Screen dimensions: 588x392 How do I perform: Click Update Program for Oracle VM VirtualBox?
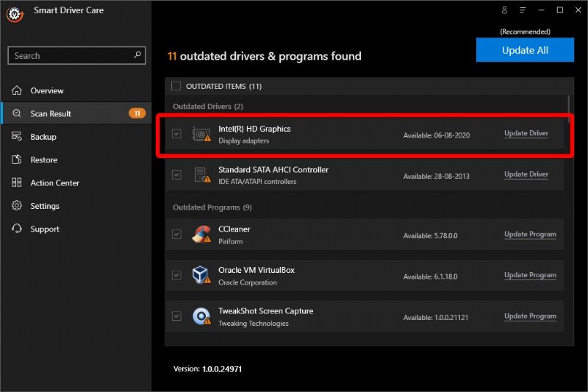530,275
